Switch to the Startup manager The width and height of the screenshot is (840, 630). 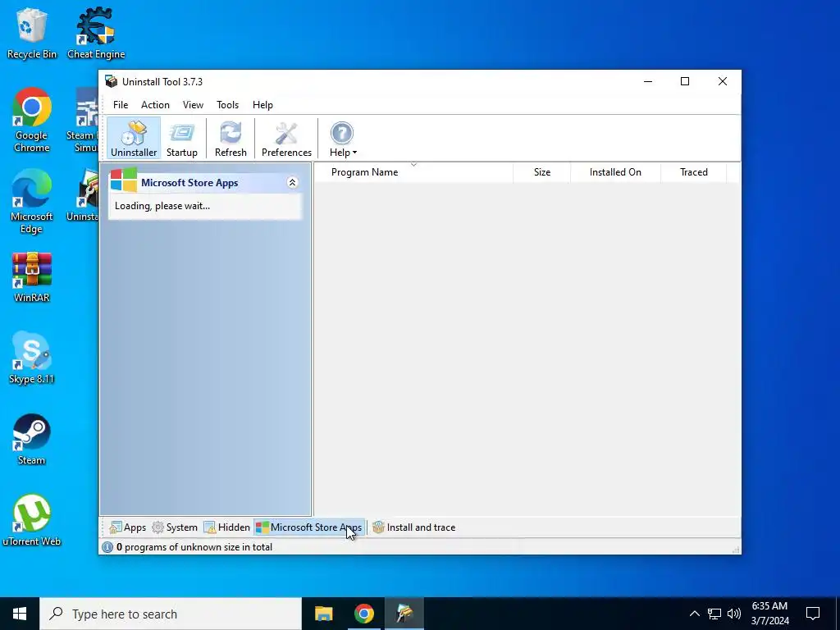[x=181, y=138]
